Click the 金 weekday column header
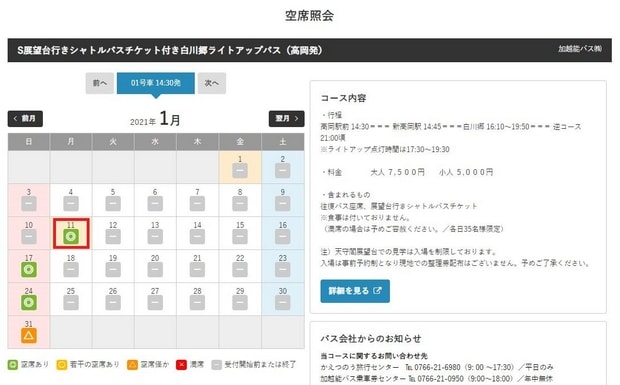620x385 pixels. pyautogui.click(x=240, y=142)
